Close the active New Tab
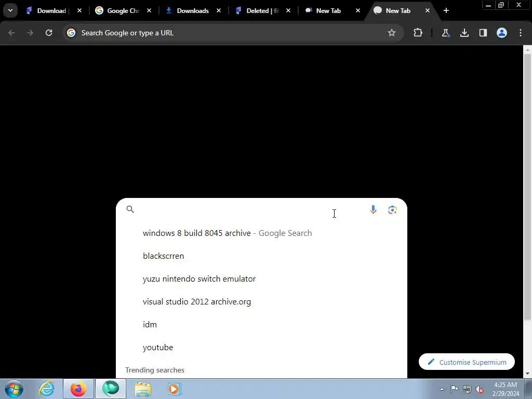This screenshot has height=399, width=532. point(428,10)
